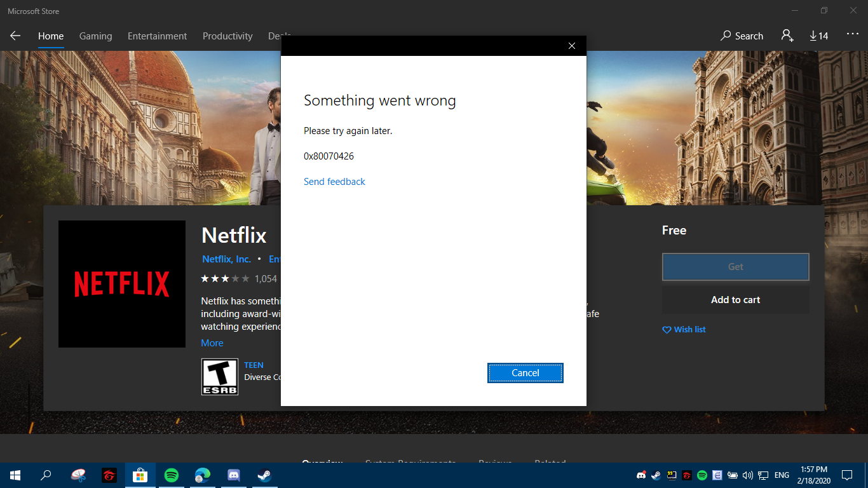This screenshot has width=868, height=488.
Task: Click the Spotify system tray icon
Action: tap(702, 475)
